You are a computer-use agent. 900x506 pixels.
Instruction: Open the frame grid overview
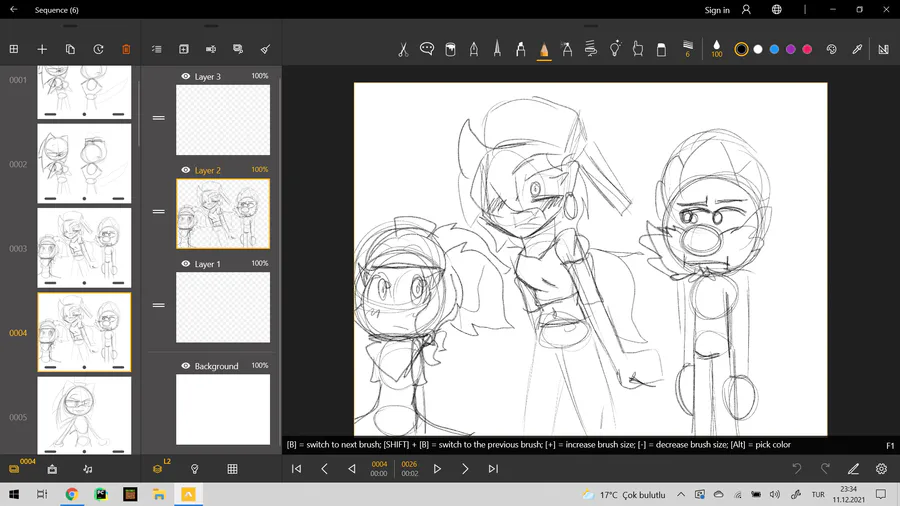point(14,49)
